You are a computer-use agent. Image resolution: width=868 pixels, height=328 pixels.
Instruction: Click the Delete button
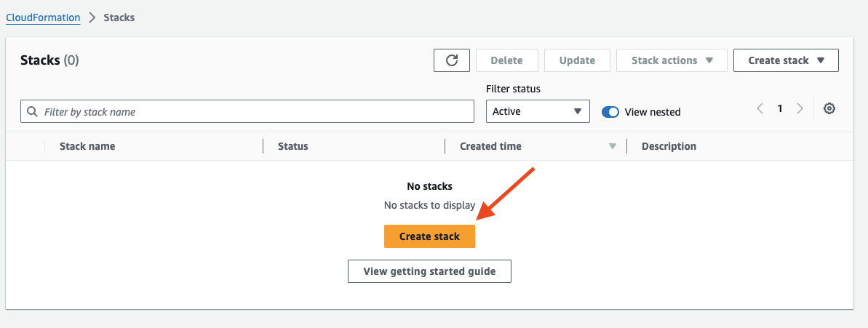coord(507,60)
